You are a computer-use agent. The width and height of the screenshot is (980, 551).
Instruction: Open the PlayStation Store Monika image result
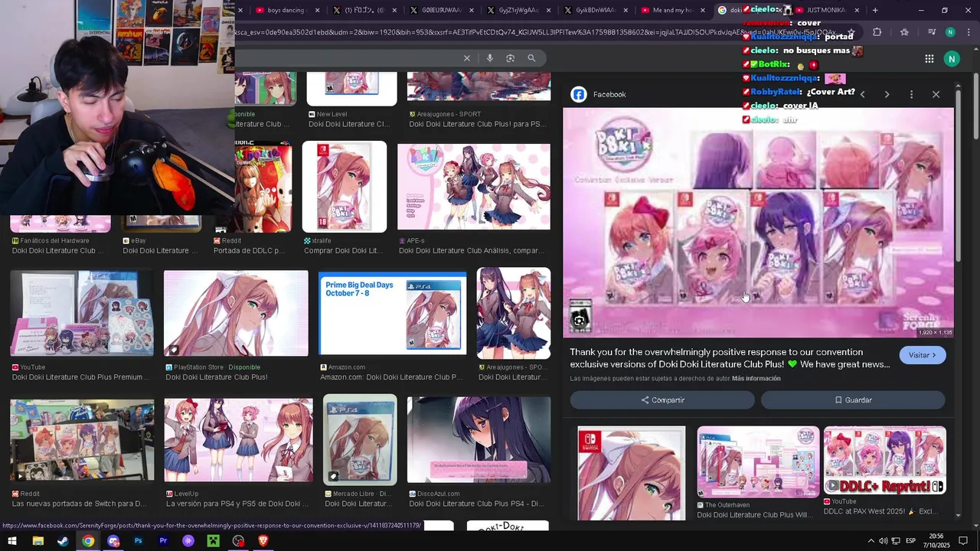pos(236,313)
